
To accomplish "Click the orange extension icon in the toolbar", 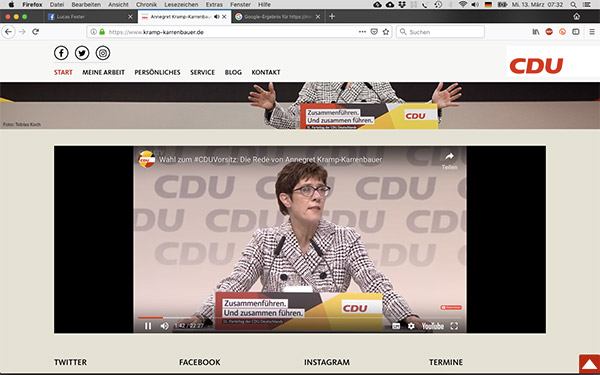I will 562,32.
